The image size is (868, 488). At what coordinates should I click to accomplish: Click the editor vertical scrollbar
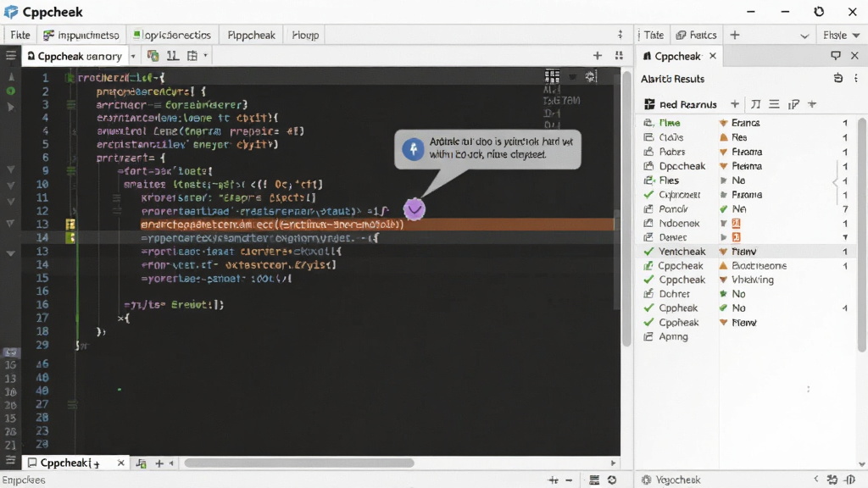[x=626, y=208]
